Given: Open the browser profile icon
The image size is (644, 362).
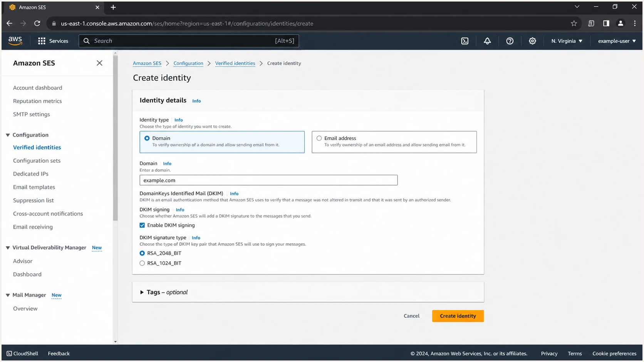Looking at the screenshot, I should coord(621,23).
